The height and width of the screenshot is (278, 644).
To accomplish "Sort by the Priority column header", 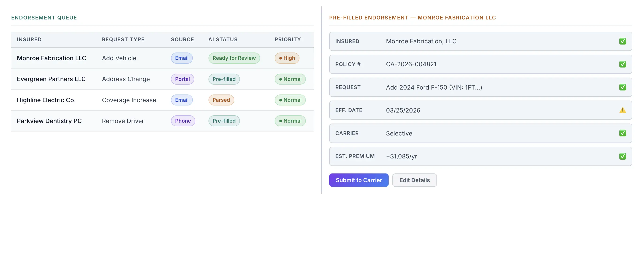I will [288, 39].
